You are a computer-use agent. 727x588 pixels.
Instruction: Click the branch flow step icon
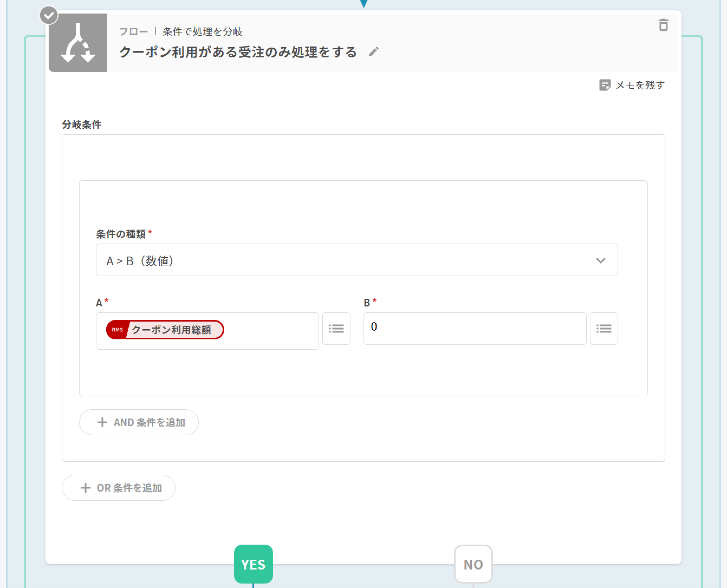coord(78,43)
